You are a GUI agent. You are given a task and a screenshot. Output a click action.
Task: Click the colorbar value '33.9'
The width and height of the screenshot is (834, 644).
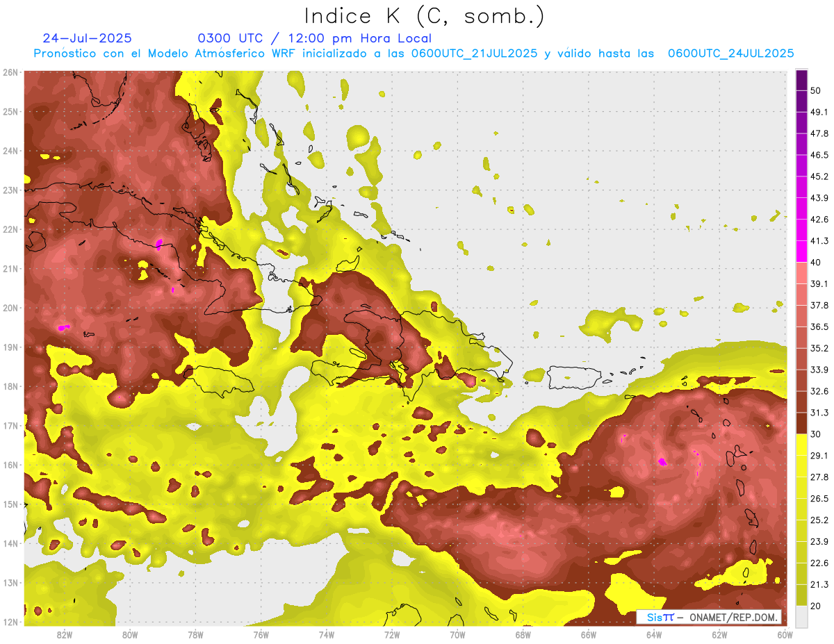coord(819,370)
